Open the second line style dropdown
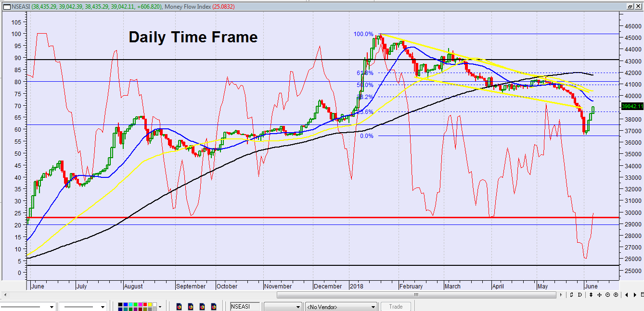 103,307
